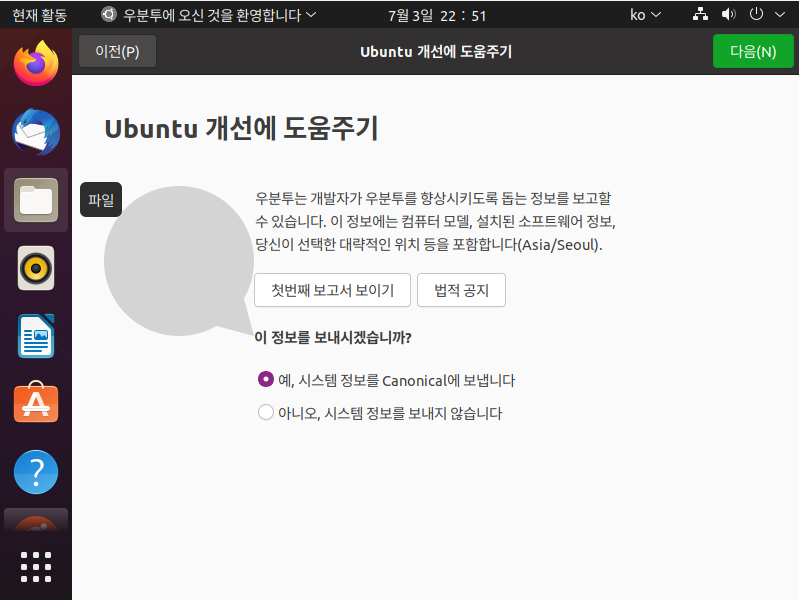Screen dimensions: 799x600
Task: Expand the system menu arrow
Action: 780,15
